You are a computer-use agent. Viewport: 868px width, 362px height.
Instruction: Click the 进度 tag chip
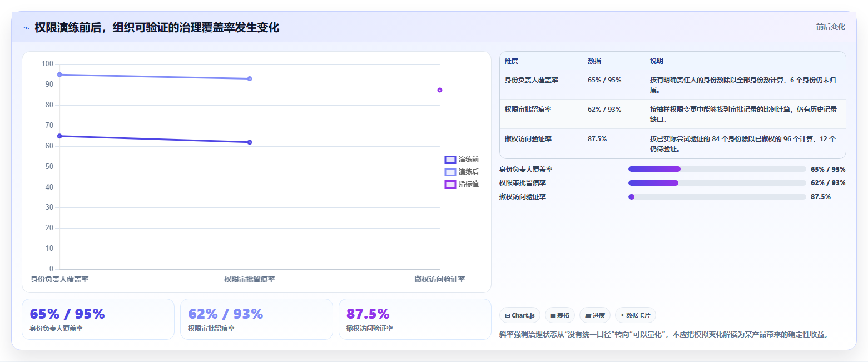tap(595, 315)
